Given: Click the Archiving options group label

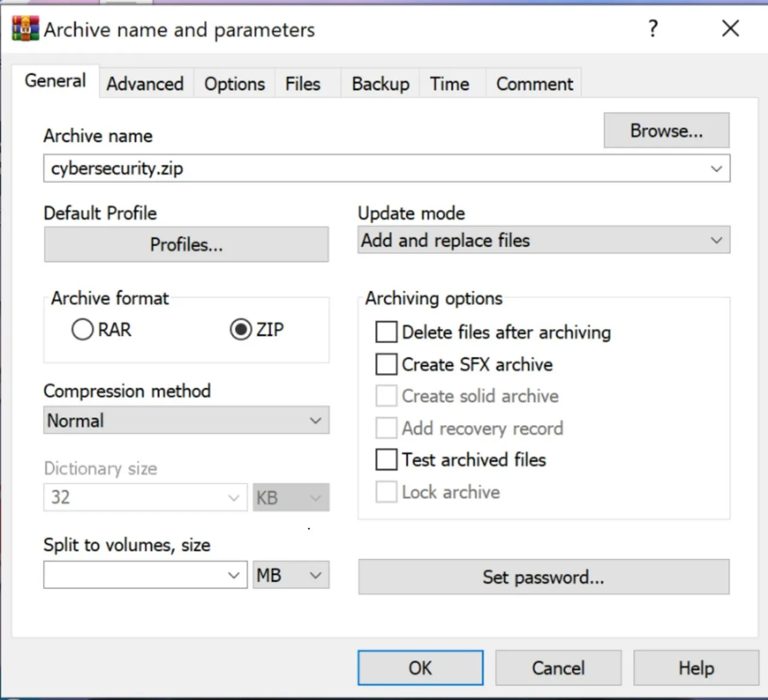Looking at the screenshot, I should [x=434, y=298].
